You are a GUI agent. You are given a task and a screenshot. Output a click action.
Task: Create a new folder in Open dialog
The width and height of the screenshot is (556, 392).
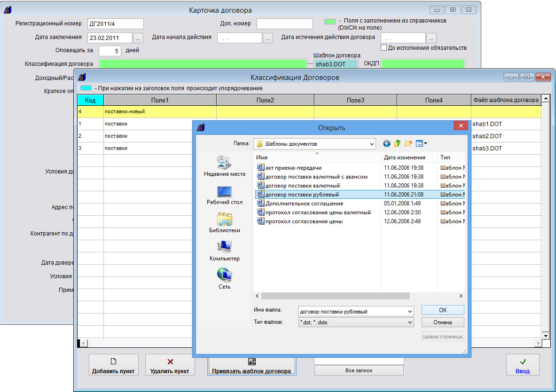(408, 144)
